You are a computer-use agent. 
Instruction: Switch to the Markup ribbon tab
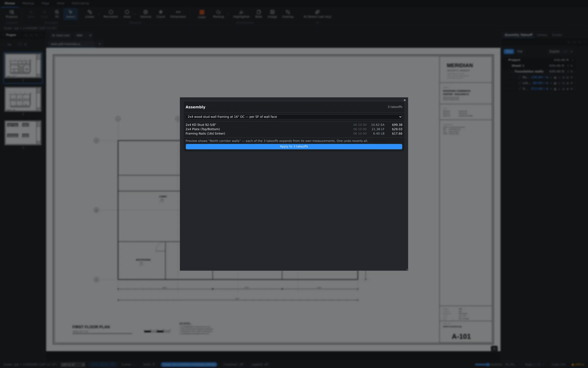click(28, 3)
